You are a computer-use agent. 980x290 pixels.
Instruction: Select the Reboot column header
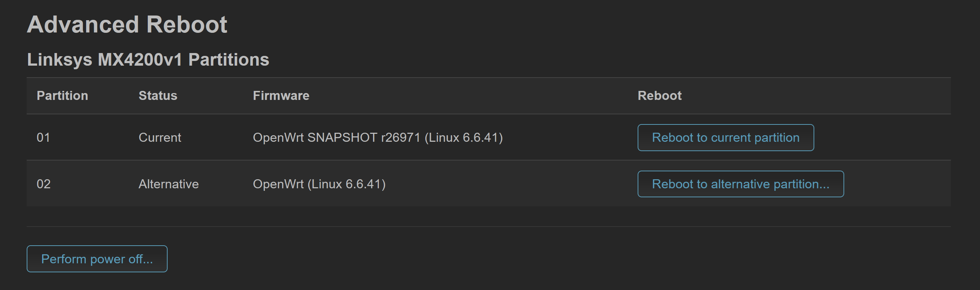[660, 96]
